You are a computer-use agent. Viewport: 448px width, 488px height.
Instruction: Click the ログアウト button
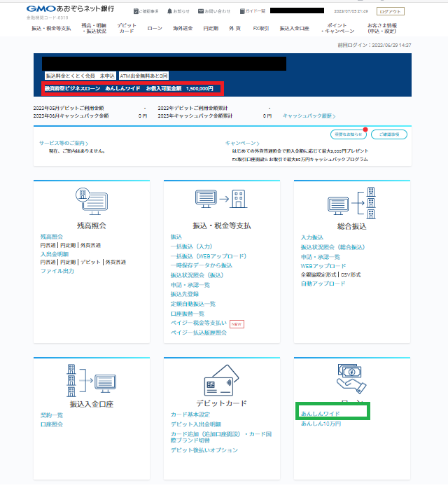pyautogui.click(x=391, y=11)
